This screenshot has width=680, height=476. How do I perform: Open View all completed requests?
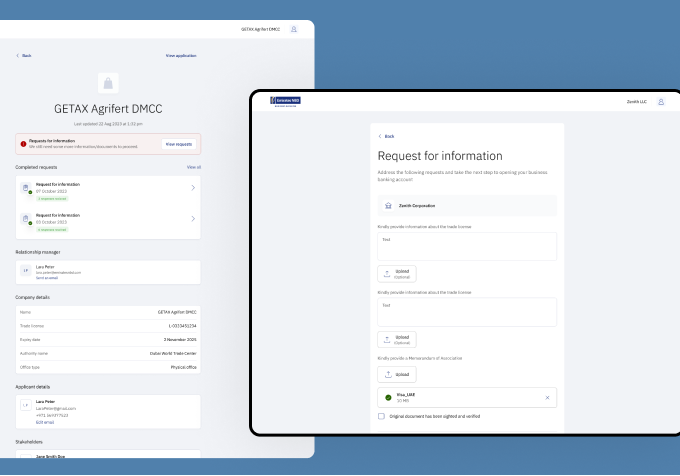point(193,167)
